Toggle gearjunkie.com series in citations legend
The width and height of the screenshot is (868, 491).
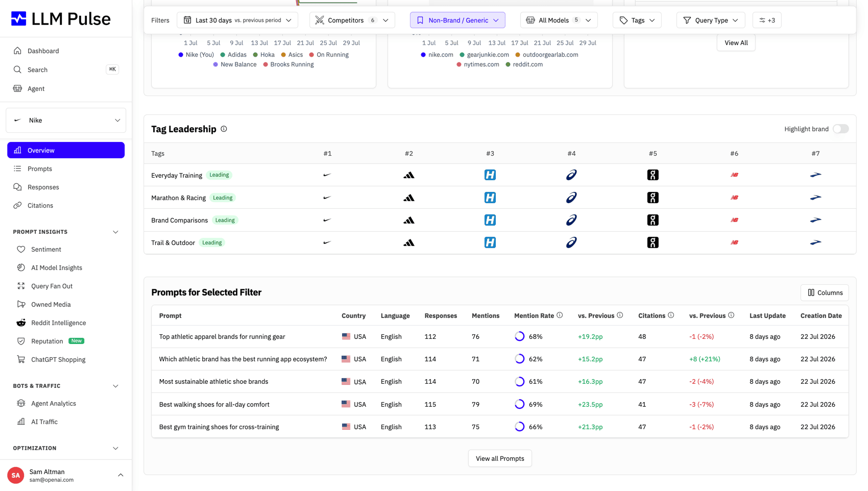point(484,55)
